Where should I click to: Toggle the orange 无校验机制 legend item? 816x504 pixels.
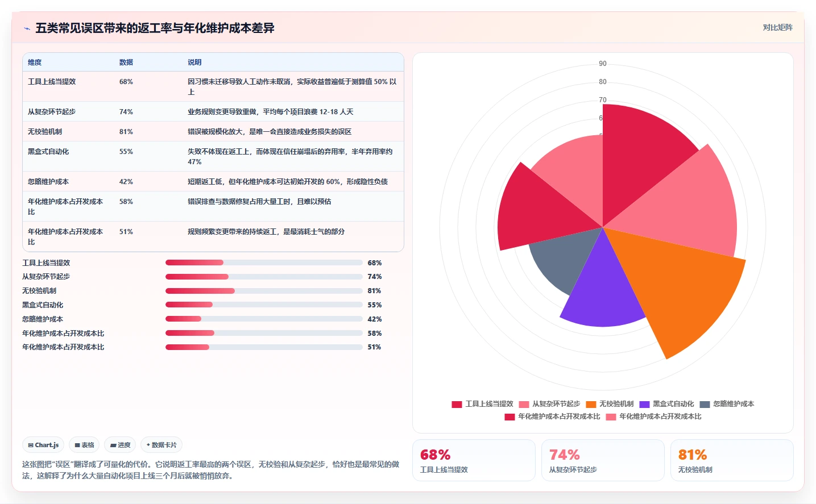610,404
